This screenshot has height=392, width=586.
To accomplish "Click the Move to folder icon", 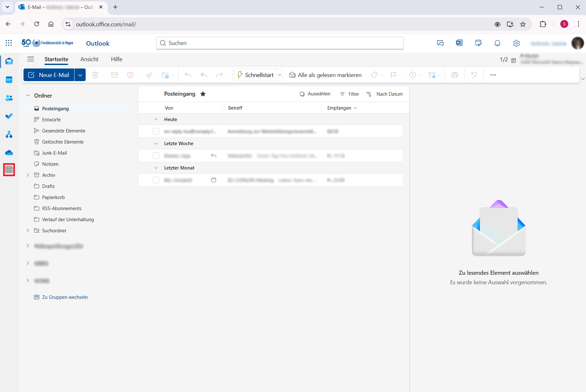I will click(x=165, y=75).
